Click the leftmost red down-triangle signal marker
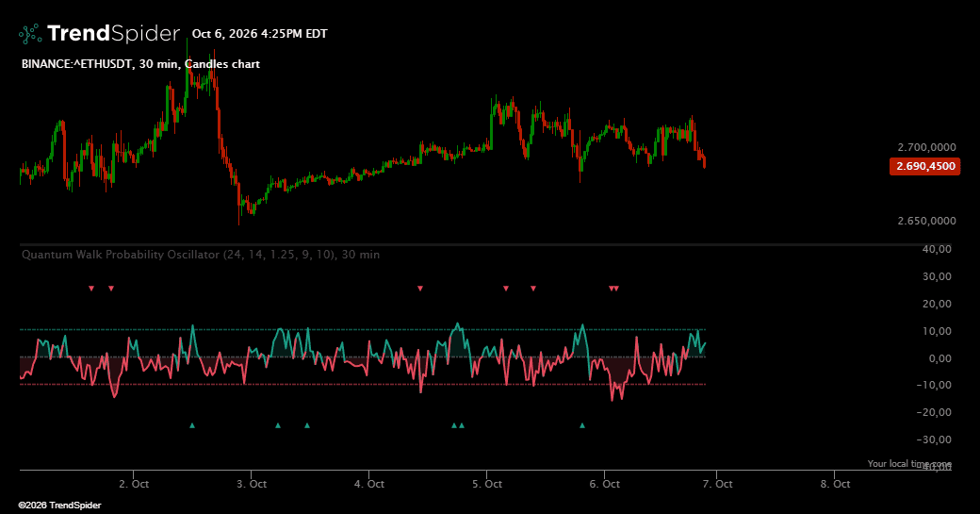The image size is (980, 514). (91, 289)
